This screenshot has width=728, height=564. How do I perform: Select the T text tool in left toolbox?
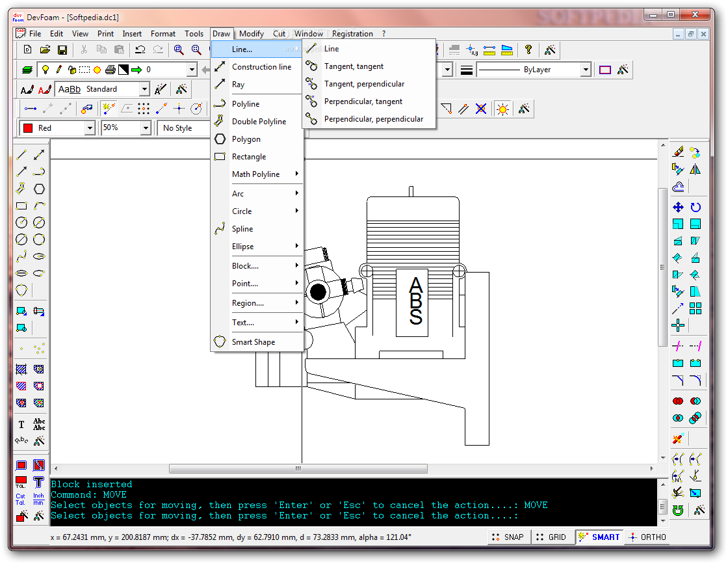[x=21, y=424]
